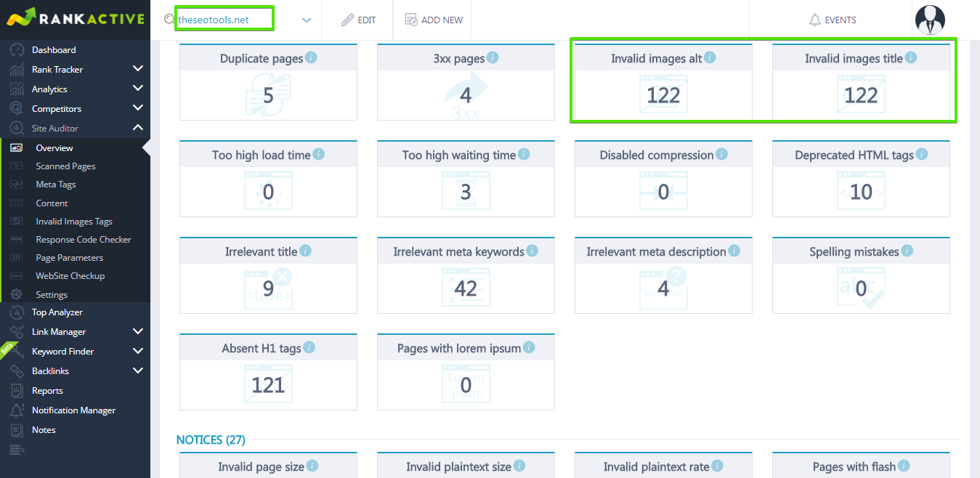Click the Edit pencil icon
This screenshot has width=980, height=478.
[x=347, y=20]
